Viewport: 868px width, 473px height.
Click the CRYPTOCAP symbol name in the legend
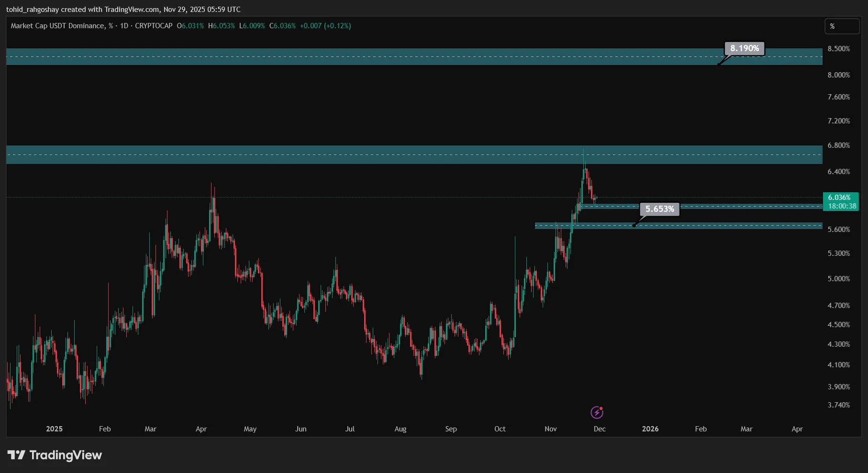(154, 26)
